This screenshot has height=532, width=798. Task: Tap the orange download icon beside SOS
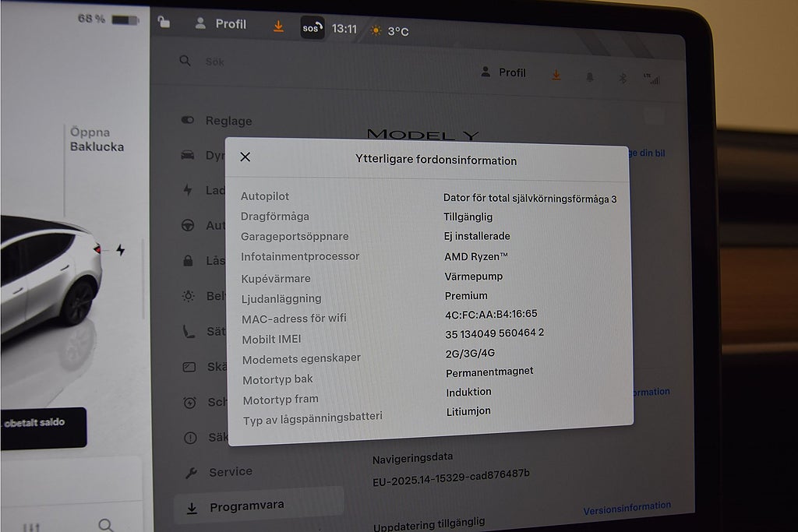point(278,26)
